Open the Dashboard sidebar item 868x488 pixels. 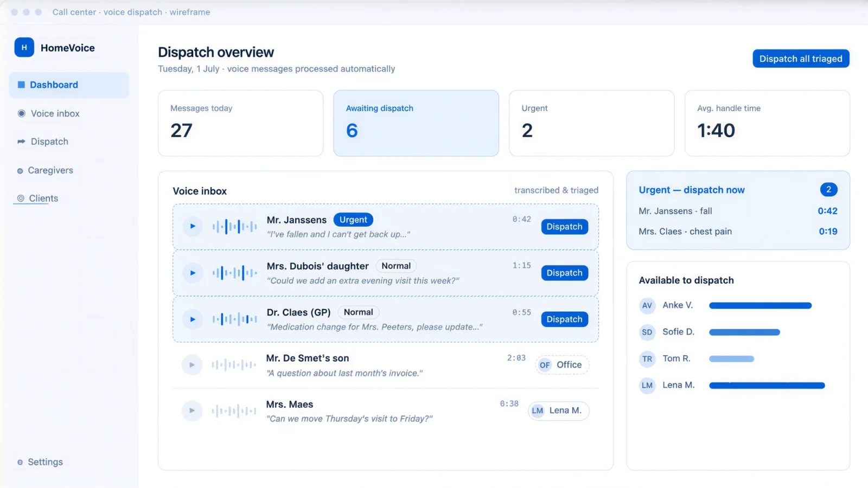tap(69, 85)
